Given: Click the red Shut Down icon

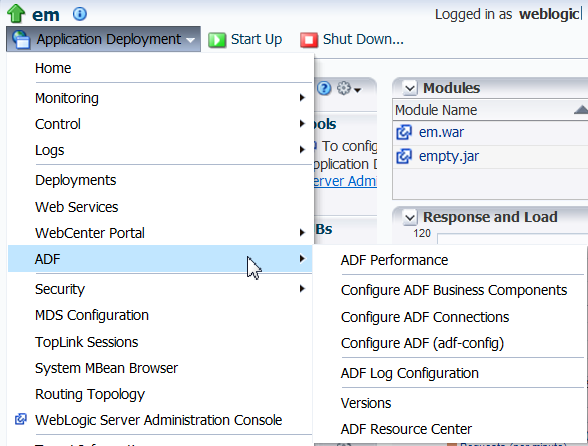Looking at the screenshot, I should pos(309,40).
